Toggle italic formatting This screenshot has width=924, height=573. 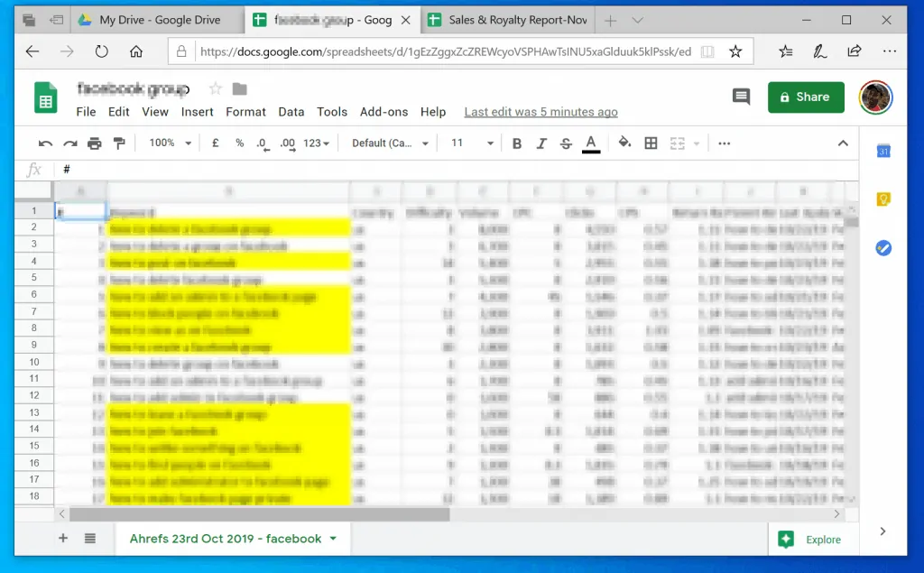coord(541,143)
